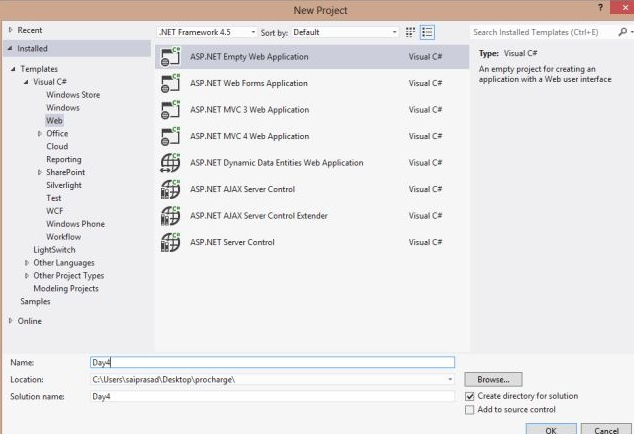This screenshot has width=634, height=434.
Task: Select the Samples tree item
Action: coord(35,302)
